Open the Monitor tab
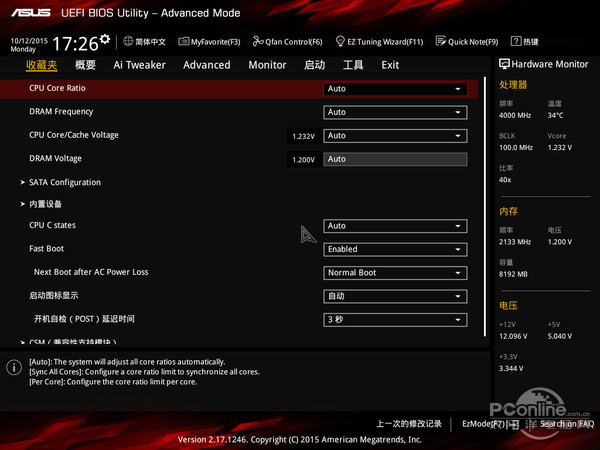 coord(267,65)
